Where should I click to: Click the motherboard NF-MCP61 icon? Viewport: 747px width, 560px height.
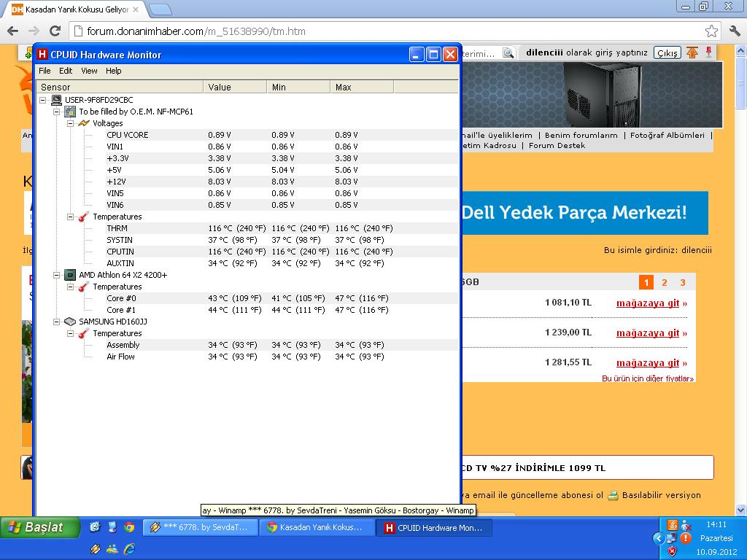click(x=70, y=112)
